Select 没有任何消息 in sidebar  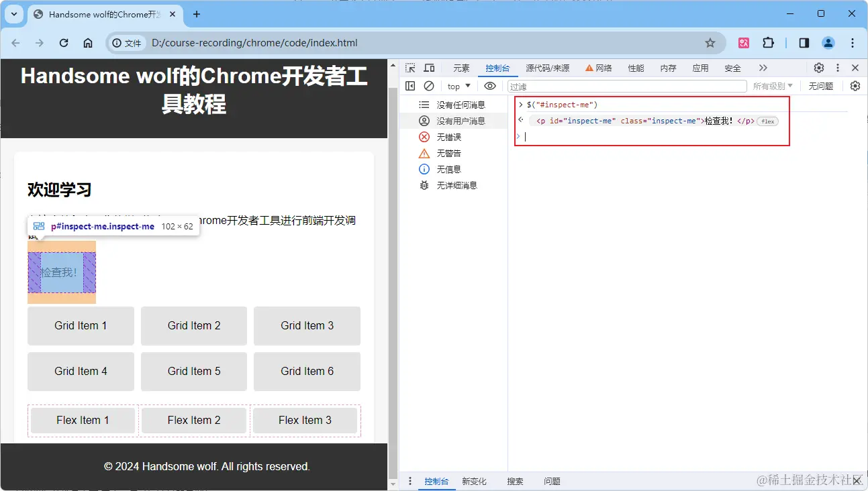(453, 105)
